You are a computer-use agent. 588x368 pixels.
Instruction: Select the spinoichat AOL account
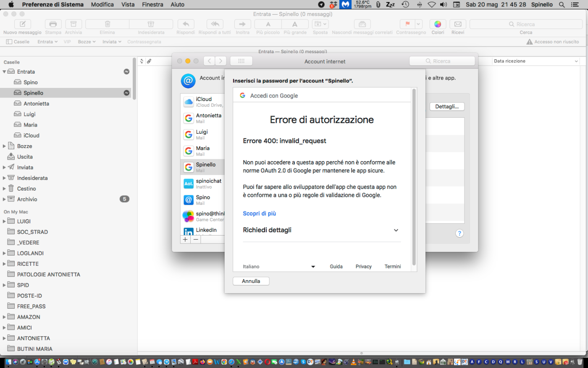203,184
